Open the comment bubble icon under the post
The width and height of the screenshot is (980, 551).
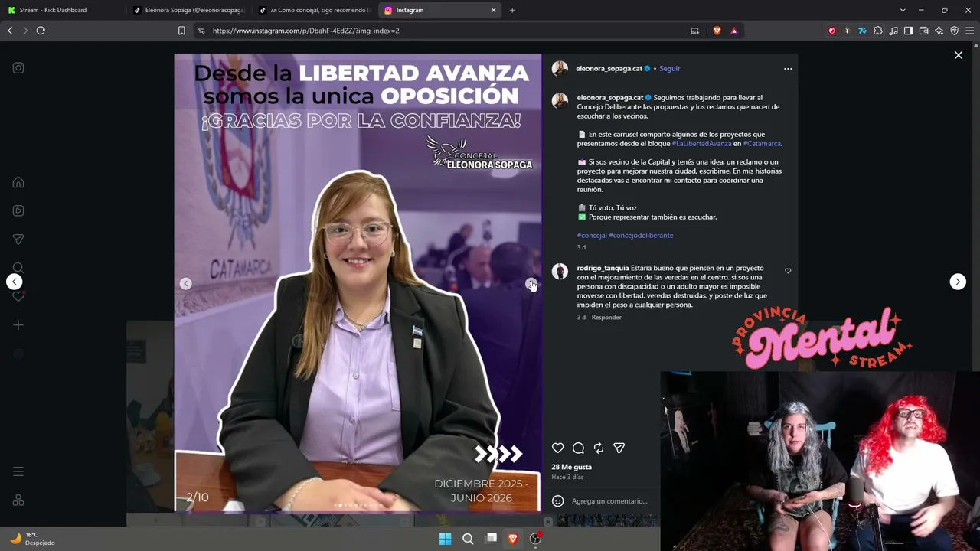(579, 448)
